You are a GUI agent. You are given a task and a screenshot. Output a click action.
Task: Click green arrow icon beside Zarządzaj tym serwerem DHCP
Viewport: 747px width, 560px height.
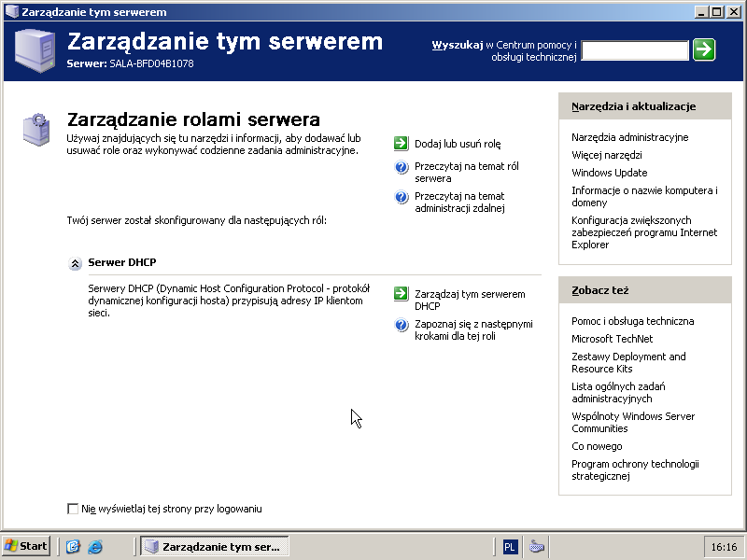[x=402, y=294]
